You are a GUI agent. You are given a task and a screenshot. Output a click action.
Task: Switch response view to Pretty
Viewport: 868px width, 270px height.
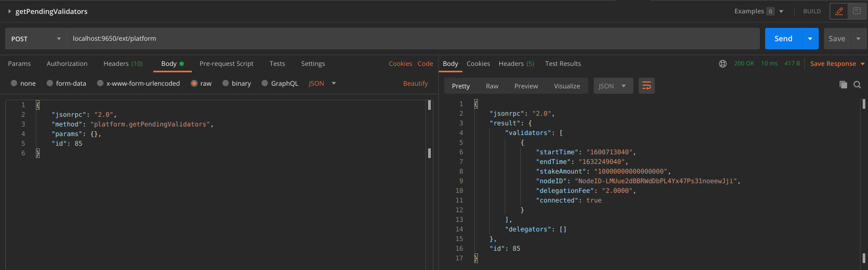(x=461, y=86)
